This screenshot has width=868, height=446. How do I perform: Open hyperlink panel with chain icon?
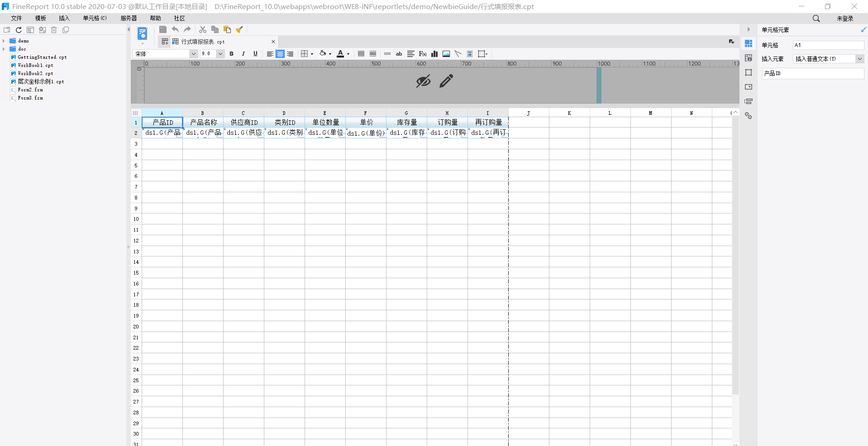coord(749,116)
